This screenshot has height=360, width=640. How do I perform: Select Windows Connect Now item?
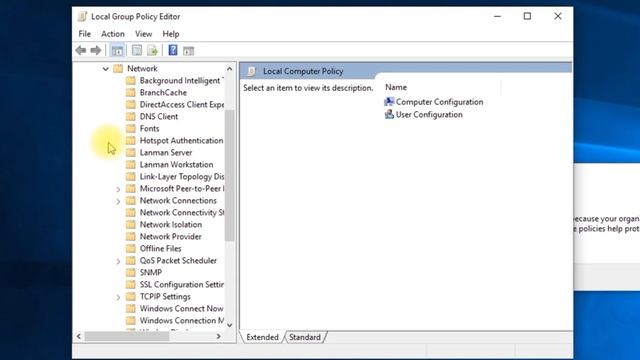tap(181, 308)
